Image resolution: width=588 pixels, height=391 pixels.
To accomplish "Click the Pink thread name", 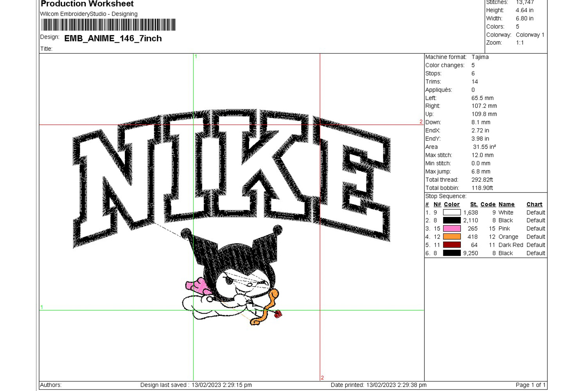I will 504,229.
